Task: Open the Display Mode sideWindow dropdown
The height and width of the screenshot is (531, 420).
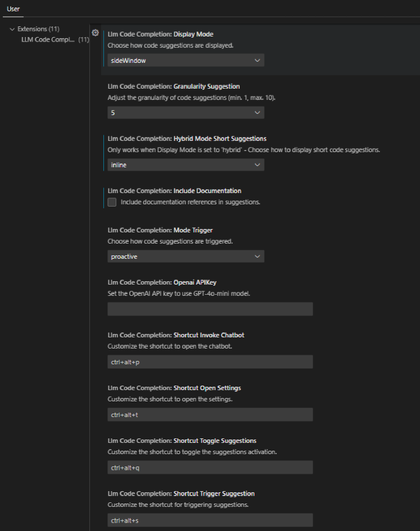Action: tap(185, 61)
